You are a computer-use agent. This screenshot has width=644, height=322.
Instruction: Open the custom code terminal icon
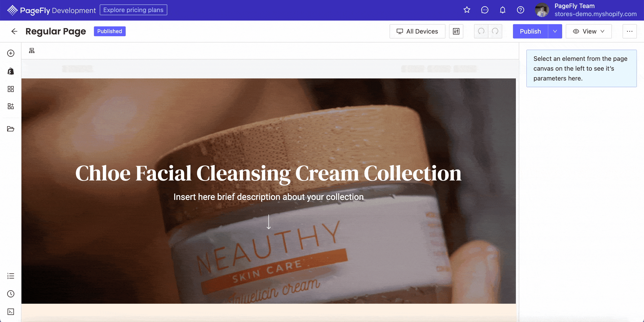[x=11, y=311]
